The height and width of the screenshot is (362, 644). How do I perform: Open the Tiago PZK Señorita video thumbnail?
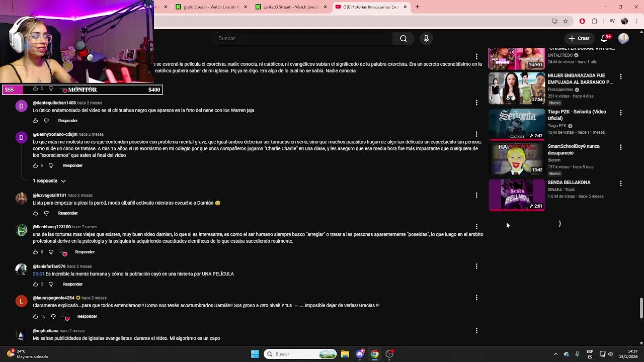pyautogui.click(x=517, y=124)
